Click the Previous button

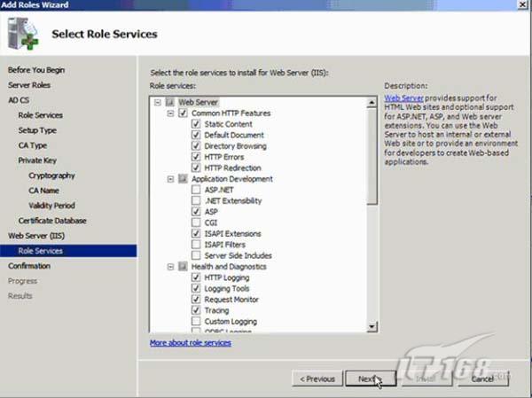[x=317, y=378]
